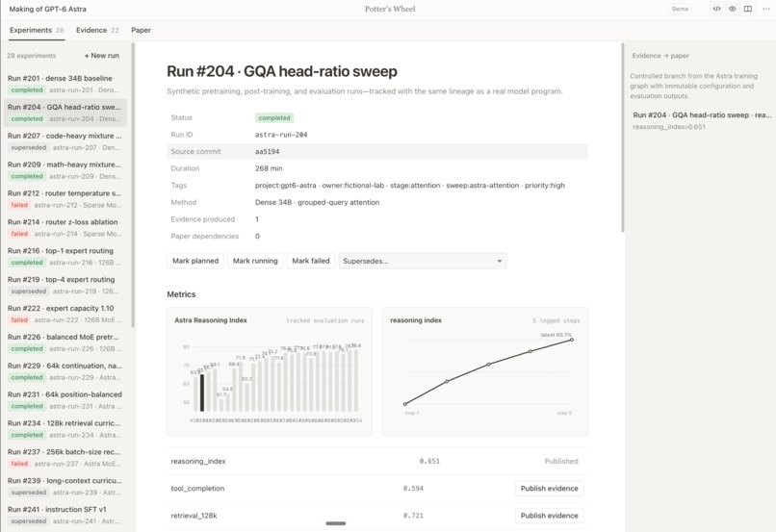Select Run #226 balanced MoE pretraining
Screen dimensions: 776x532
coord(65,342)
